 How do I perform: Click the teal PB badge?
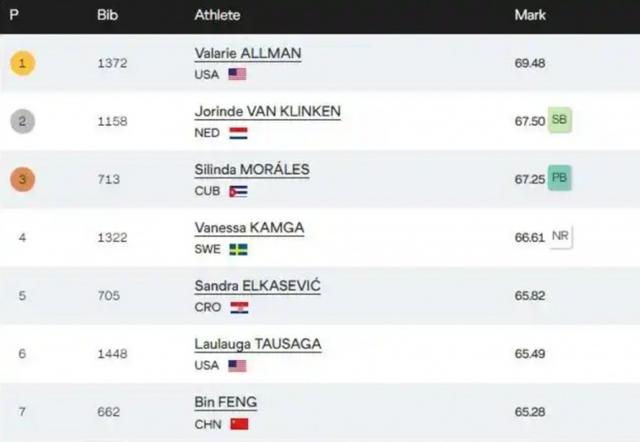click(559, 178)
